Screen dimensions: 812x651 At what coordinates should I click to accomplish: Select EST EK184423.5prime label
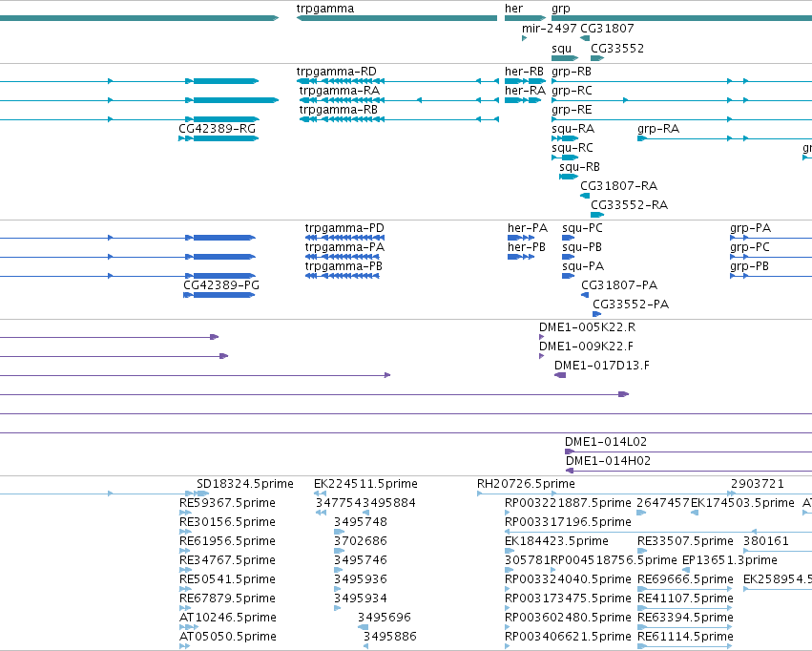coord(556,542)
